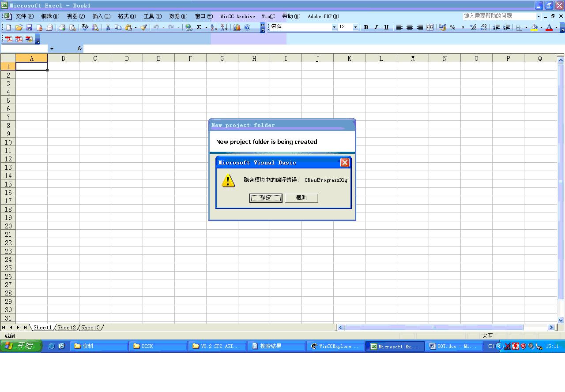Image resolution: width=565 pixels, height=392 pixels.
Task: Select row header 5
Action: 8,100
